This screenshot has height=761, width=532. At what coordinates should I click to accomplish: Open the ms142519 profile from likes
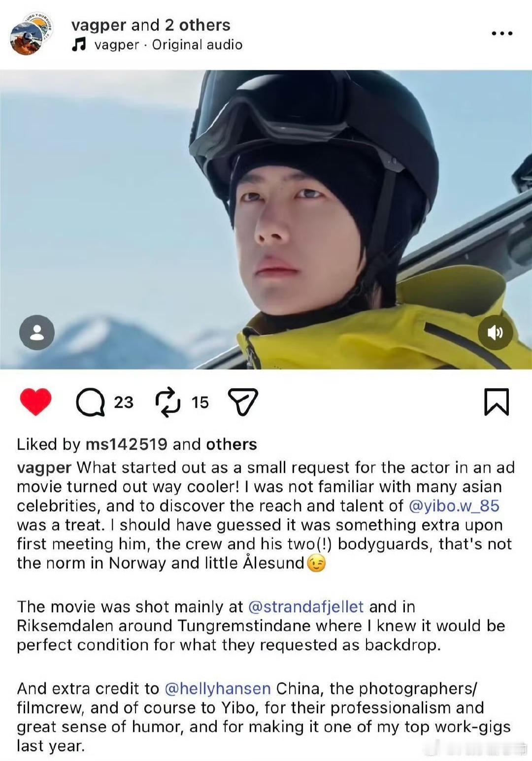127,444
